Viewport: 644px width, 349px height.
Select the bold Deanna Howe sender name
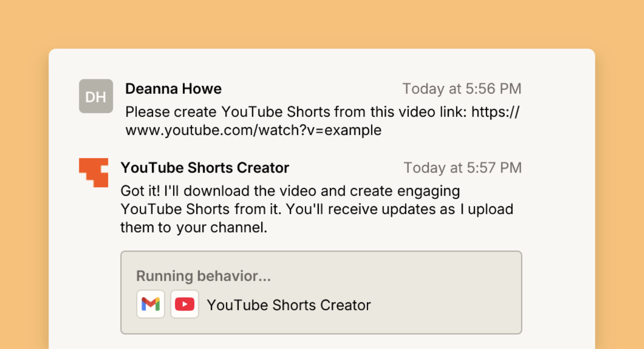point(173,89)
